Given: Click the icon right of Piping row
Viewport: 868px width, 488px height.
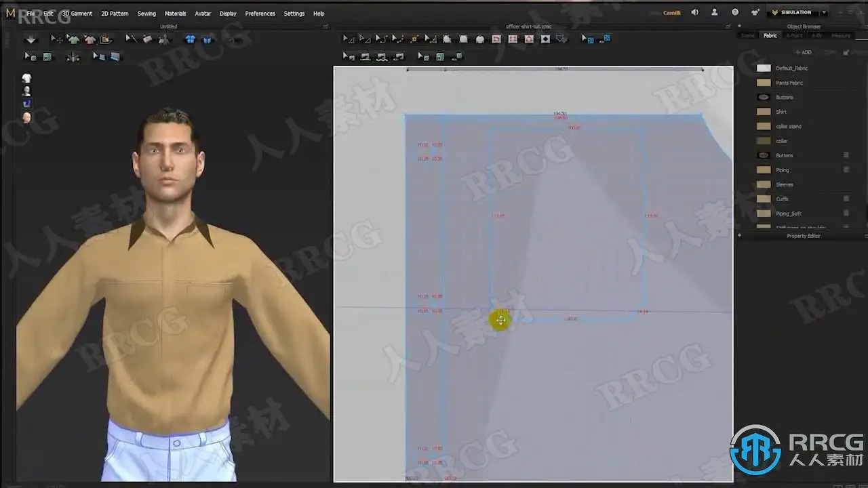Looking at the screenshot, I should (846, 170).
